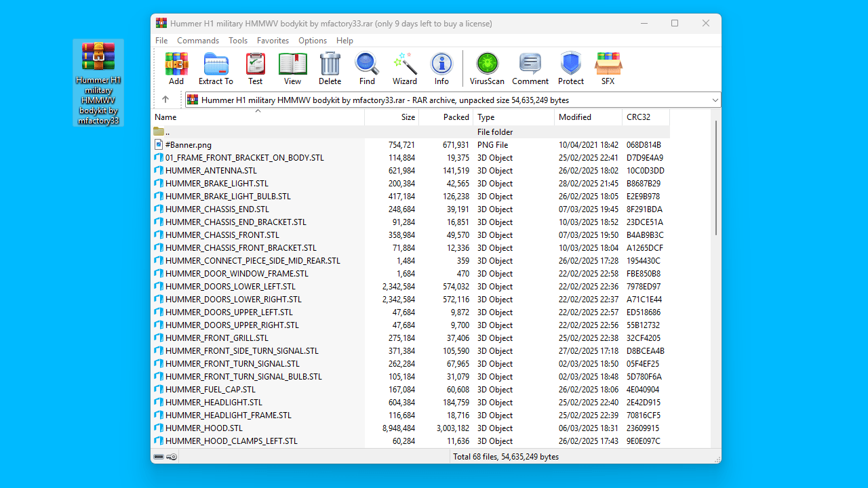Select HUMMER_FRONT_SIDE_TURN_SIGNAL.STL file
The image size is (868, 488).
(x=241, y=351)
